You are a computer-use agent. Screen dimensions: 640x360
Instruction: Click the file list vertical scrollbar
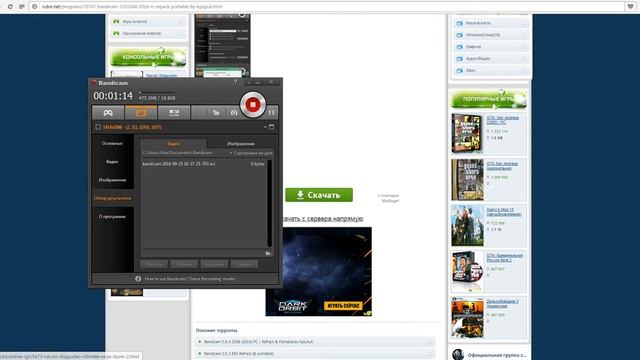click(x=269, y=203)
